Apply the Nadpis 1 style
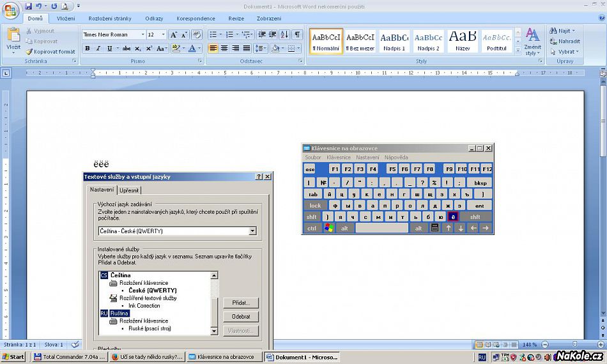The width and height of the screenshot is (607, 364). pyautogui.click(x=394, y=41)
